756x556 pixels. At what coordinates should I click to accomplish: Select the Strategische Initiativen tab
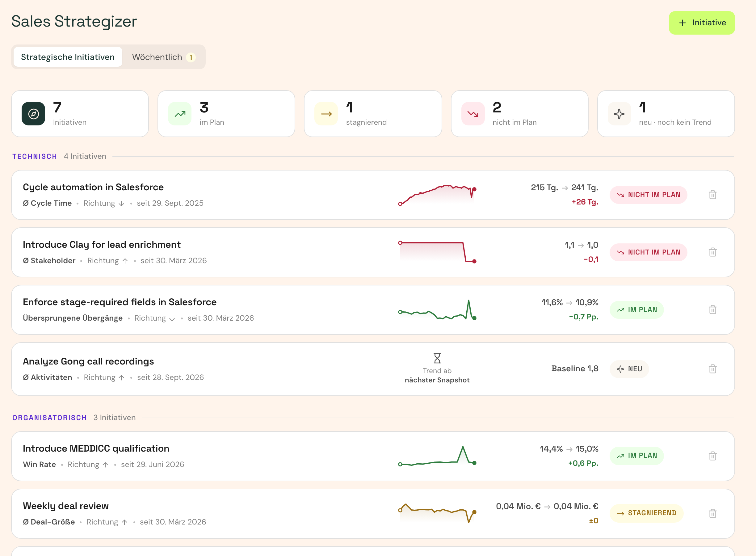(68, 57)
